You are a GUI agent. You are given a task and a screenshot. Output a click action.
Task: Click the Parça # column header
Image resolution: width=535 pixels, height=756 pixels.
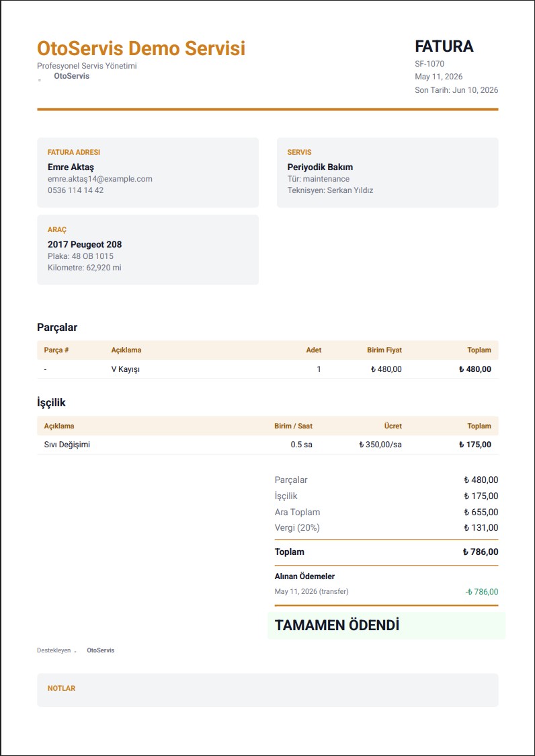56,350
